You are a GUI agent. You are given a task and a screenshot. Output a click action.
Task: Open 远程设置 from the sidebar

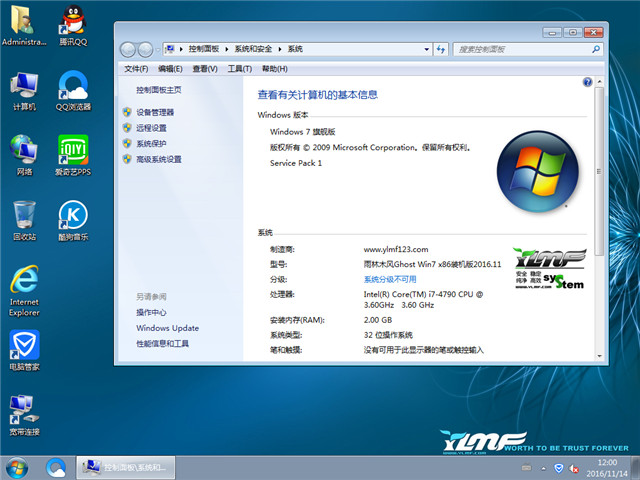tap(151, 128)
